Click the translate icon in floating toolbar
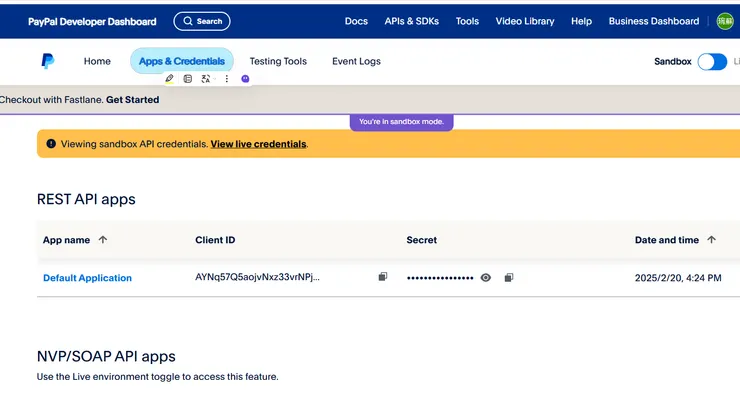This screenshot has height=409, width=740. pyautogui.click(x=206, y=79)
